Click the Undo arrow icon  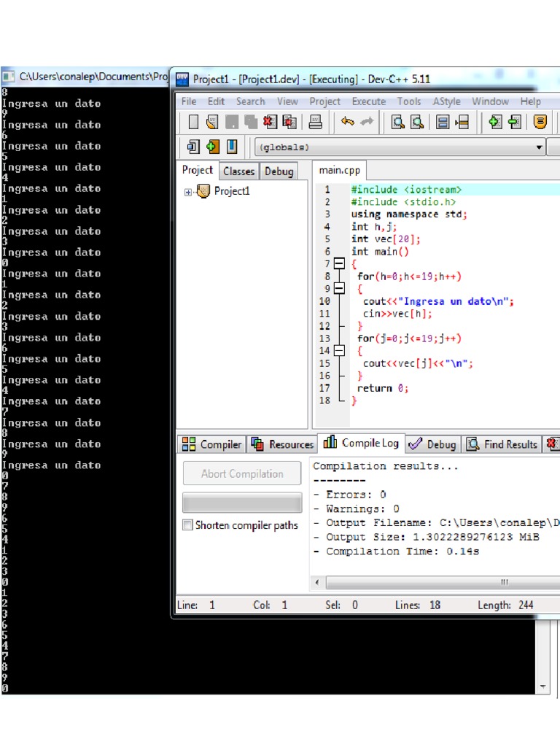tap(348, 123)
